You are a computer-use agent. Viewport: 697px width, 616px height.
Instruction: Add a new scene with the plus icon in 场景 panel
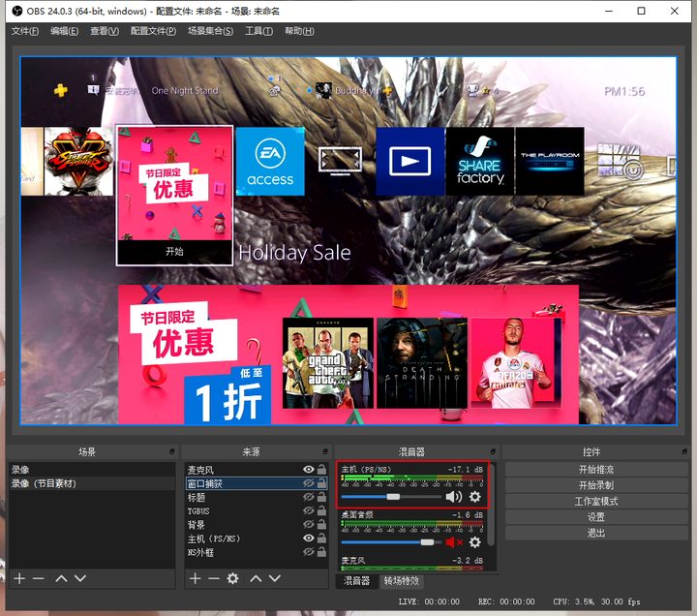(x=19, y=578)
